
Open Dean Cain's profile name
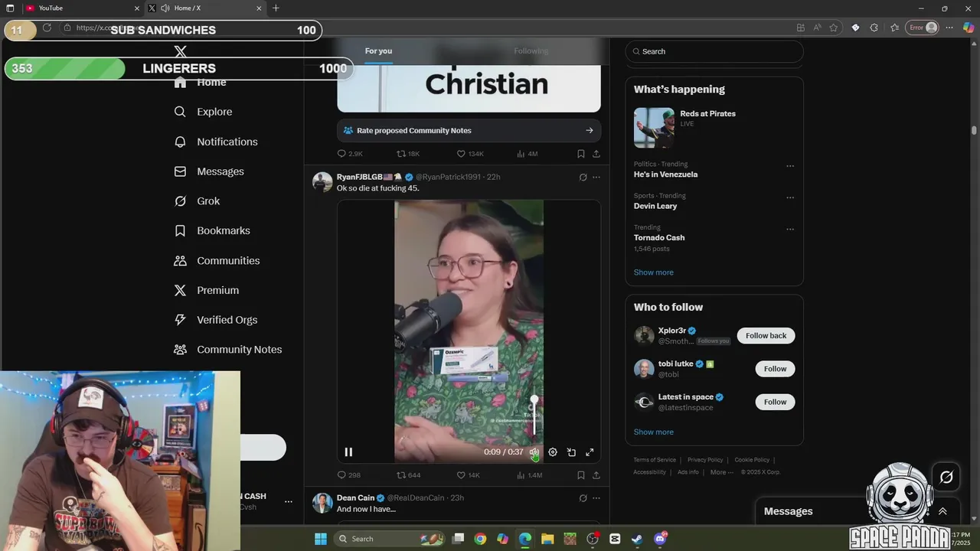(x=356, y=498)
